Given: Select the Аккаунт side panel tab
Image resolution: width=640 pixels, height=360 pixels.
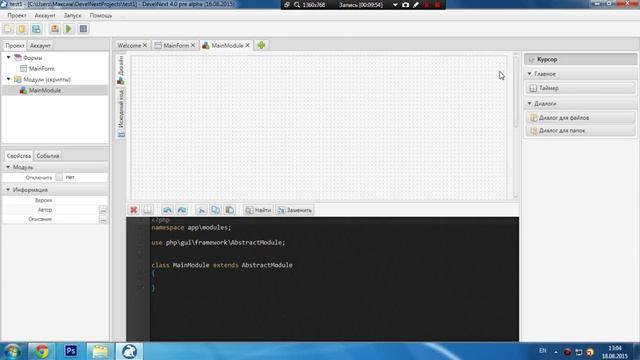Looking at the screenshot, I should [40, 46].
